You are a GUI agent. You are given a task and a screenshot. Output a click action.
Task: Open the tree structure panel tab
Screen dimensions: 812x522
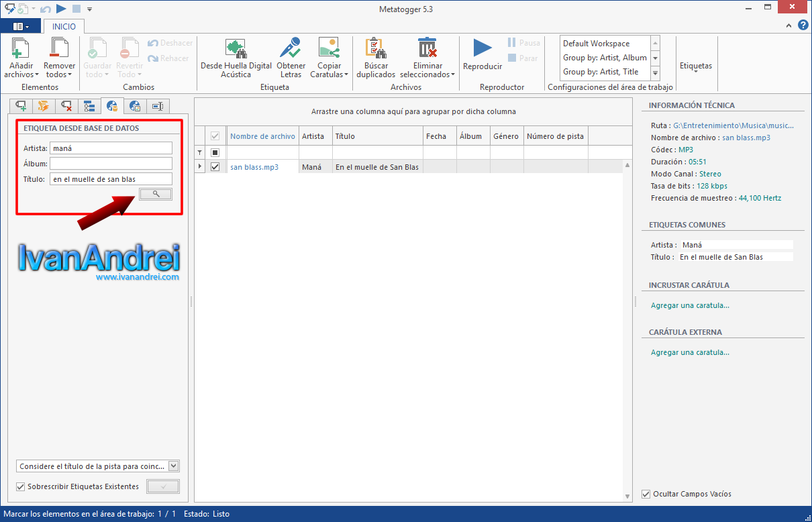89,106
